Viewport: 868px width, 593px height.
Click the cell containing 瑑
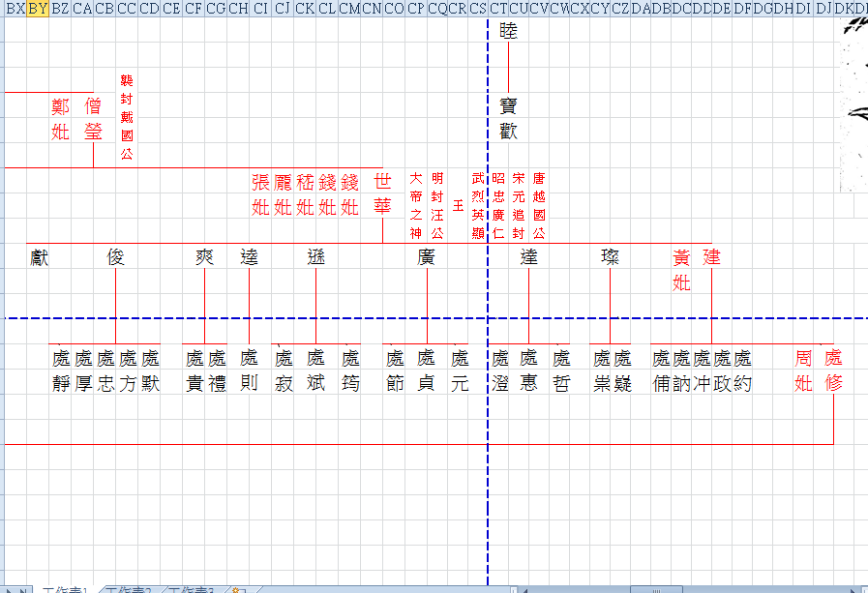tap(610, 256)
